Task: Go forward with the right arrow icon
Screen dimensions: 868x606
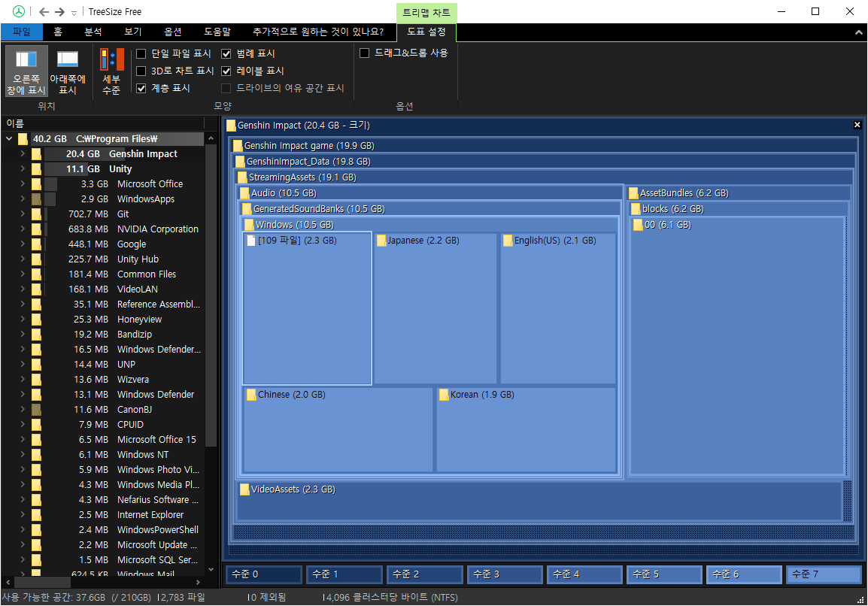Action: click(x=59, y=11)
